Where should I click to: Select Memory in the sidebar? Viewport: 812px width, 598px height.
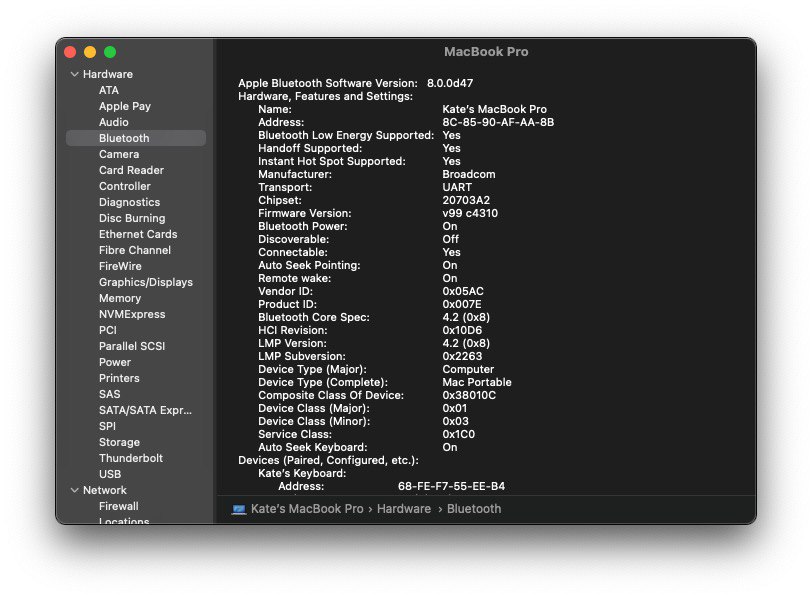[x=120, y=298]
